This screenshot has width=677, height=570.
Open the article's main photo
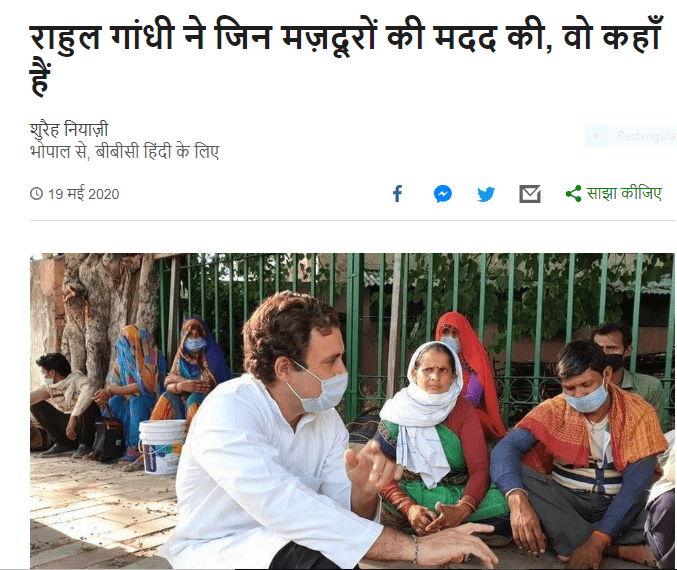[x=352, y=411]
